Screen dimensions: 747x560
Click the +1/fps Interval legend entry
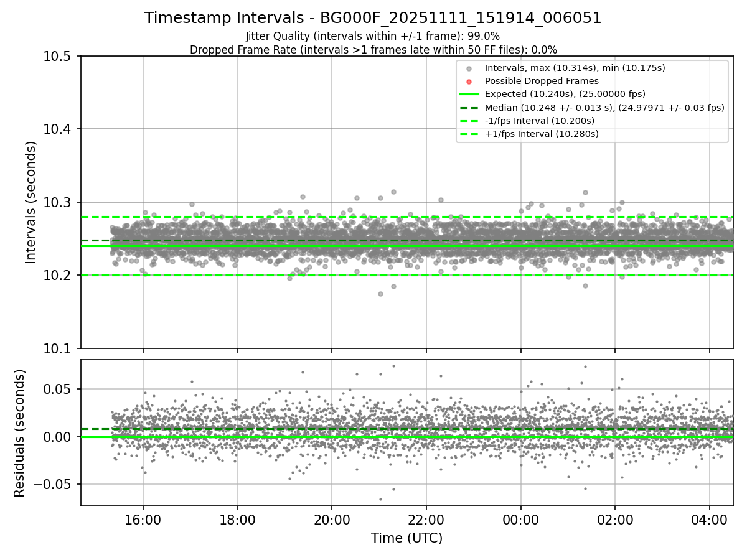pos(541,134)
